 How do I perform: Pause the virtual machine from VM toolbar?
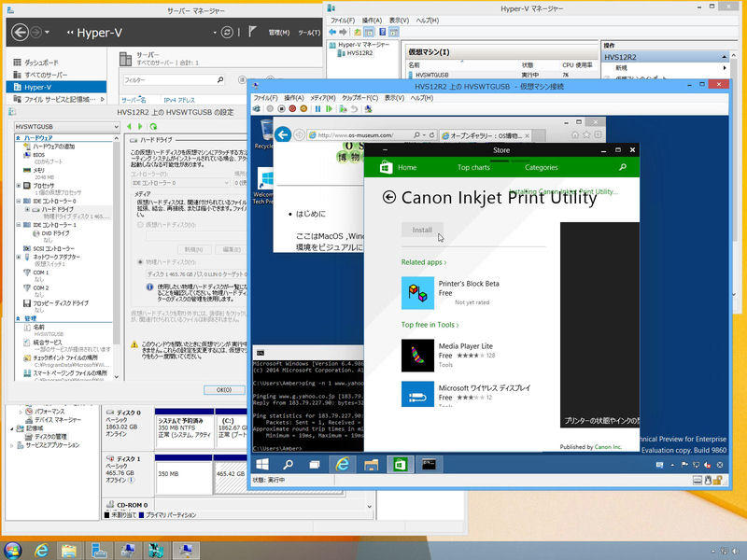point(317,109)
